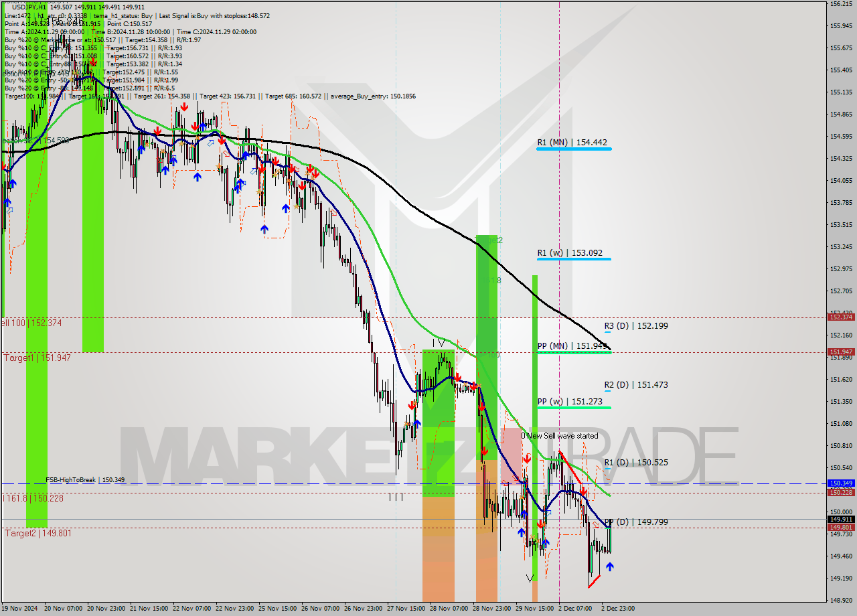Screen dimensions: 857x616
Task: Select the 153.245 price axis value
Action: point(841,246)
